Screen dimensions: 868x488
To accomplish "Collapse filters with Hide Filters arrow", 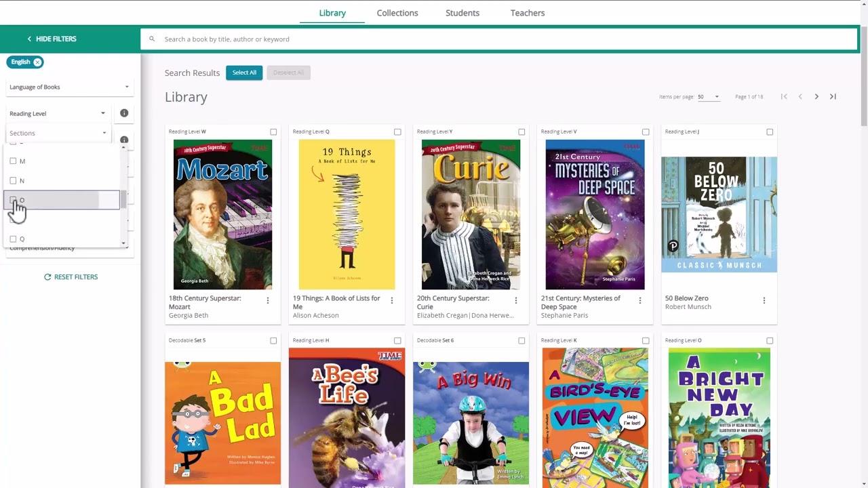I will coord(29,39).
